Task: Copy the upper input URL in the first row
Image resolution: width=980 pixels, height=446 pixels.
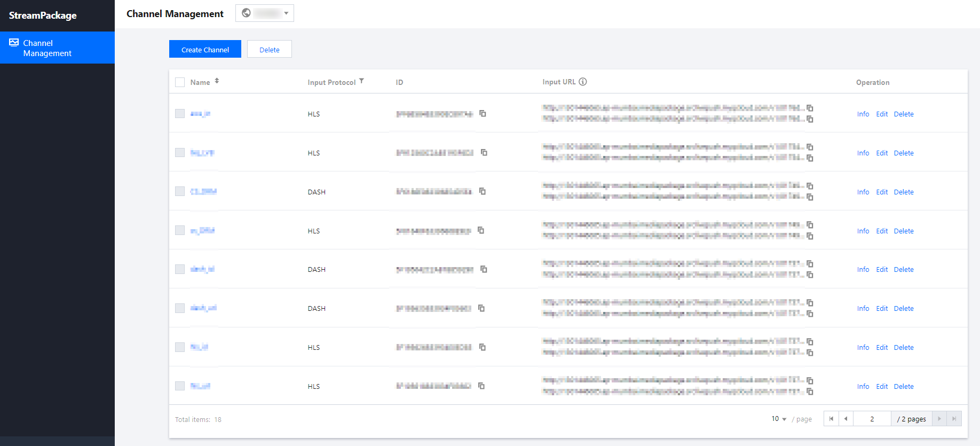Action: 810,108
